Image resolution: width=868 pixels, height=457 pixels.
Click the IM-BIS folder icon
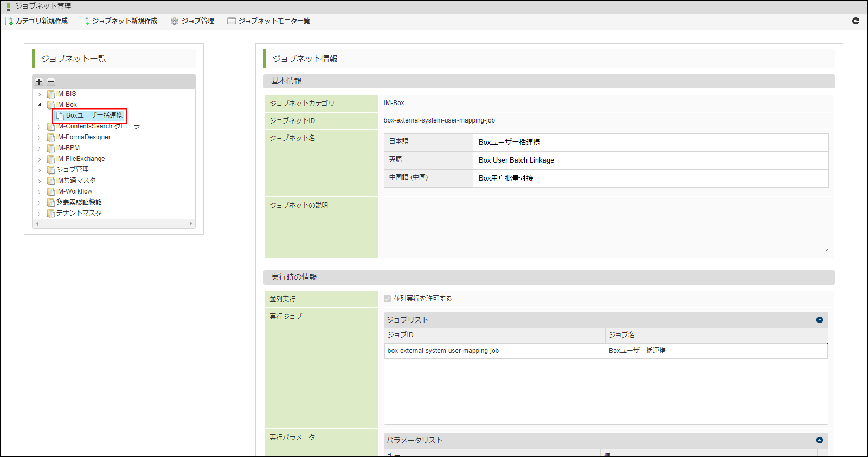tap(51, 94)
